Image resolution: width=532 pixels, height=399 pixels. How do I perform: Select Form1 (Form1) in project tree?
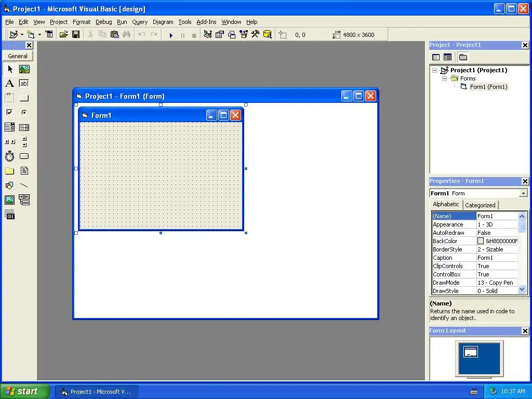[x=488, y=87]
